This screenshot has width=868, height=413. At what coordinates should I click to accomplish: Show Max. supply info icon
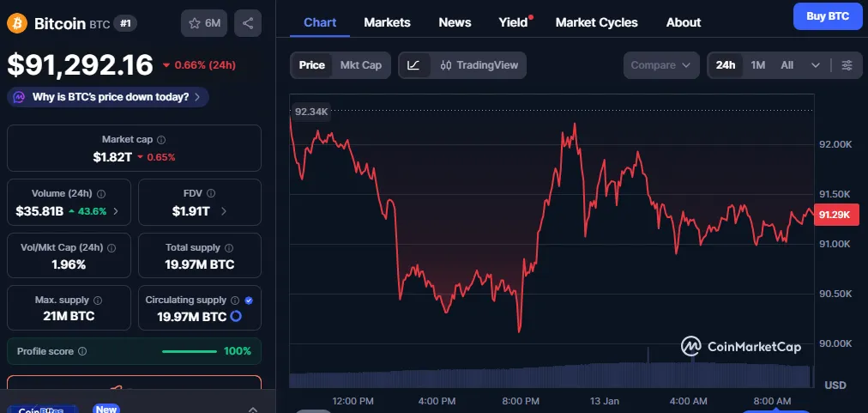[98, 301]
